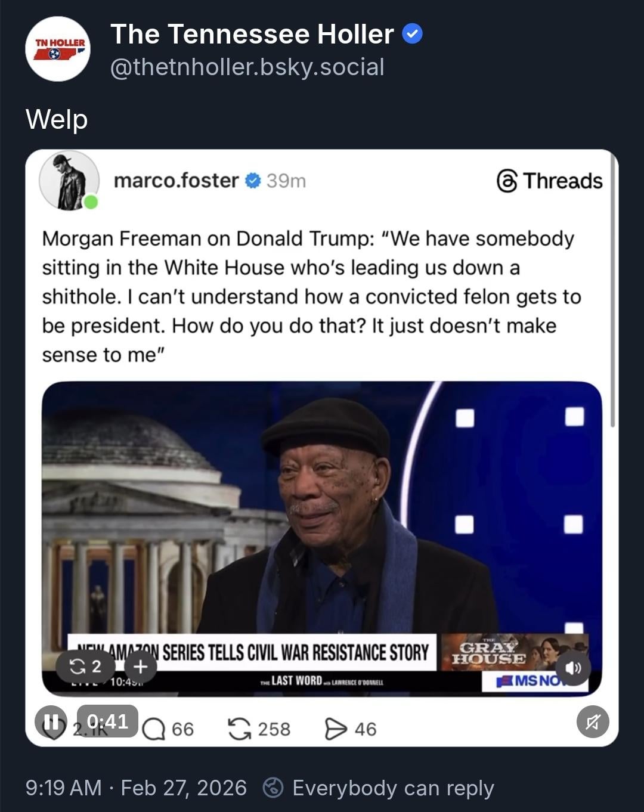This screenshot has width=644, height=812.
Task: Pause the playing video
Action: click(51, 721)
